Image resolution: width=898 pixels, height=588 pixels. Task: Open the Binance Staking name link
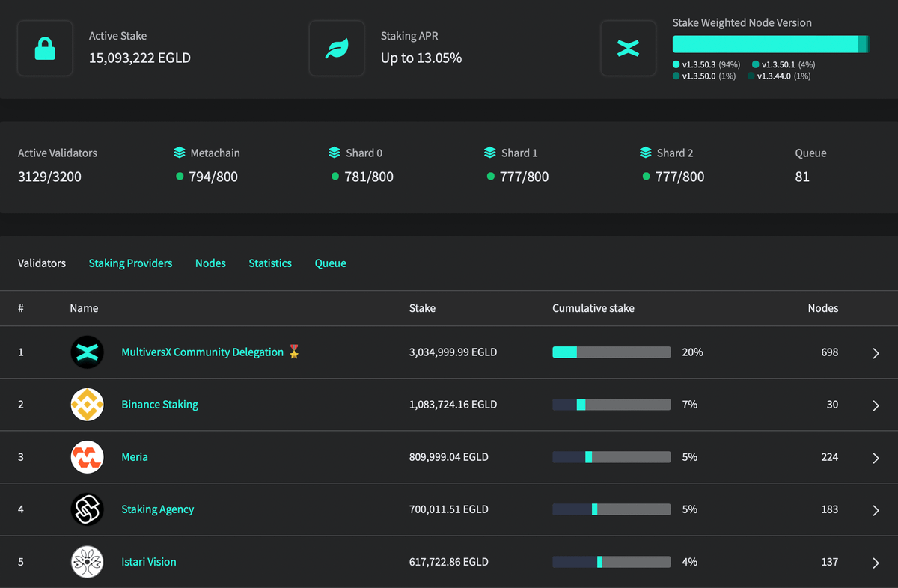[x=159, y=405]
